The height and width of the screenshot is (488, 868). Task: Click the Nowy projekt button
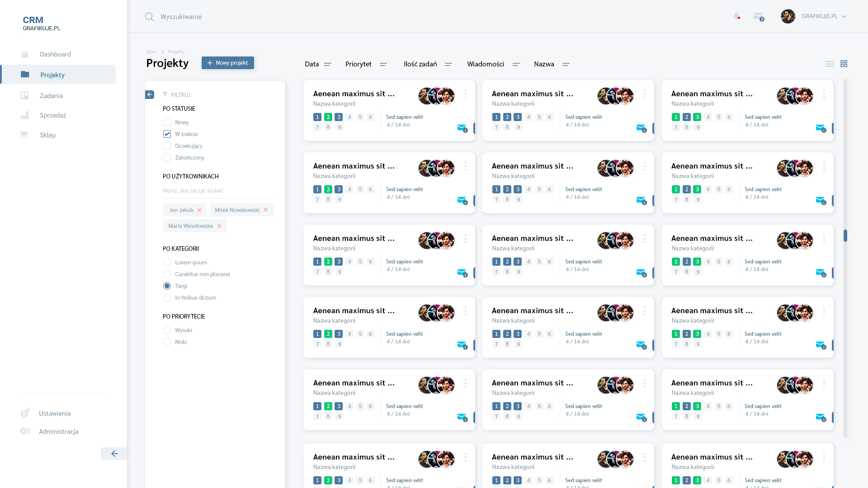pos(228,63)
